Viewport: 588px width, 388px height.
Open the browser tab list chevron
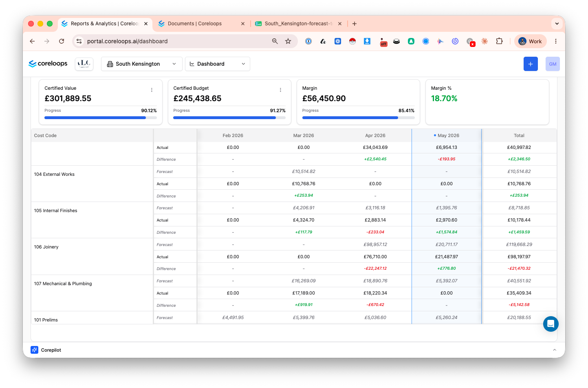coord(557,24)
